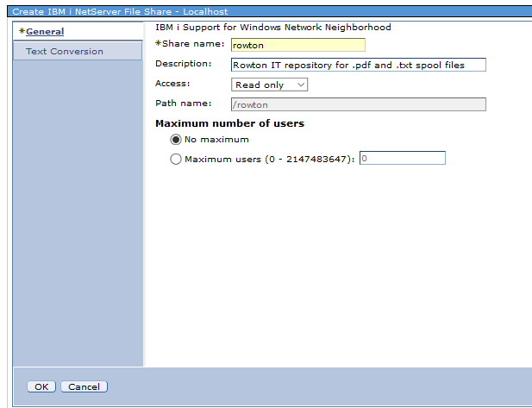Click the Maximum number of users heading
The height and width of the screenshot is (408, 532).
pos(228,123)
